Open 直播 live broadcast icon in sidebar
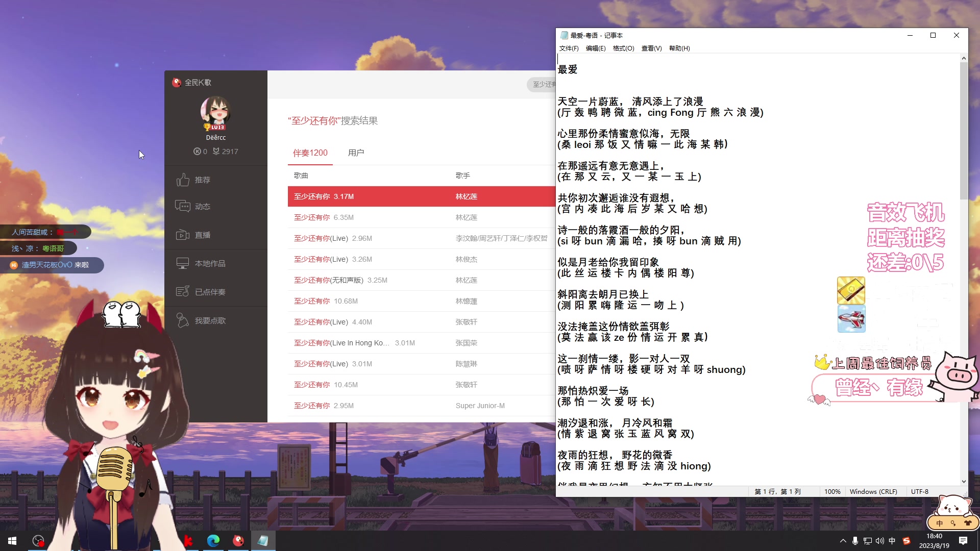 tap(183, 235)
